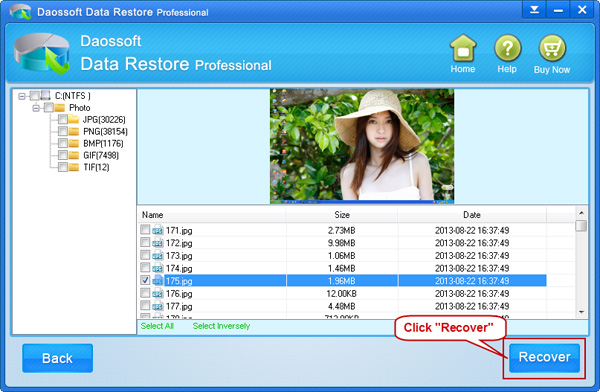Tick the Photo folder checkbox
This screenshot has height=392, width=600.
pos(49,108)
